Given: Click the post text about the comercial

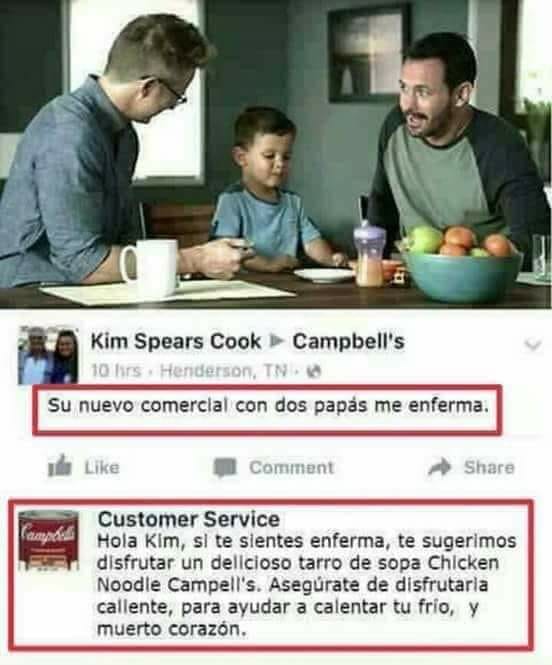Looking at the screenshot, I should [x=268, y=406].
